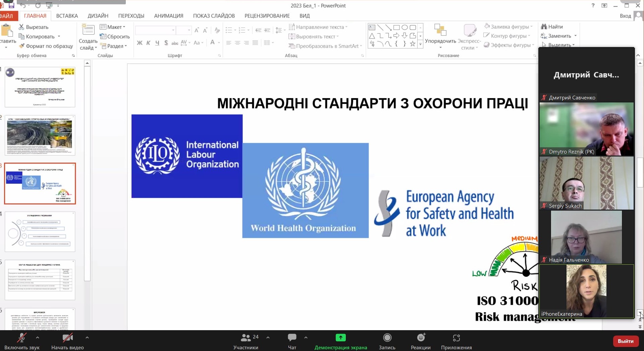
Task: Toggle underline Ч formatting
Action: pyautogui.click(x=157, y=43)
